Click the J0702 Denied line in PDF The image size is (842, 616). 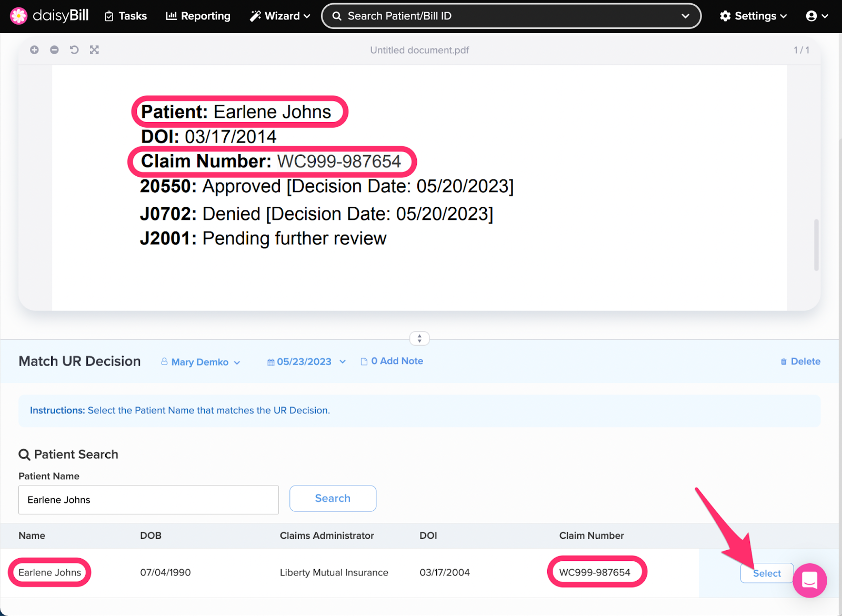(316, 214)
